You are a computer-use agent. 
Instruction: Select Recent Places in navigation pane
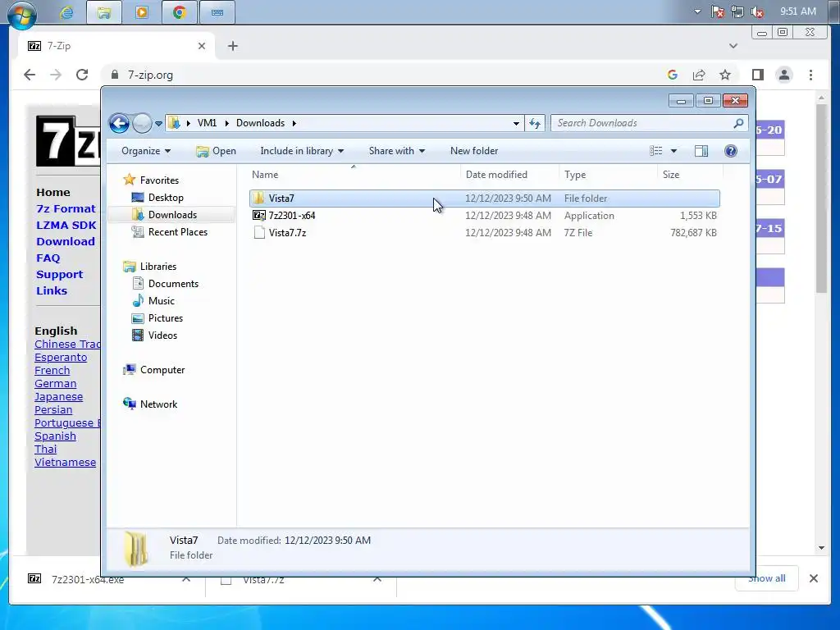178,232
